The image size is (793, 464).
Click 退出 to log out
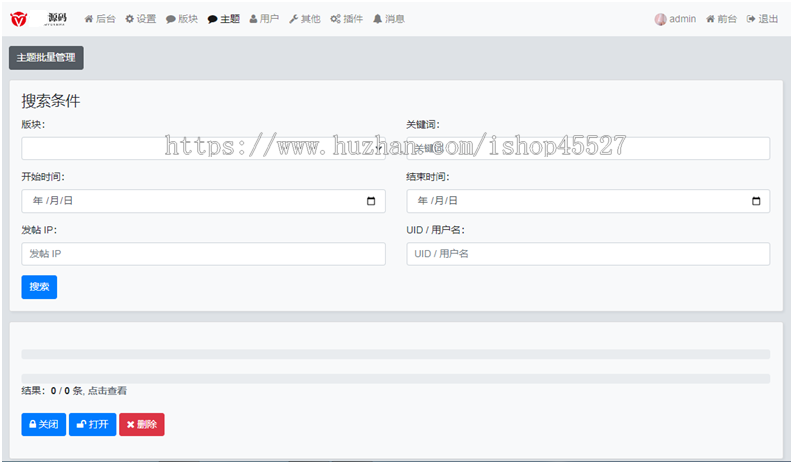[762, 19]
